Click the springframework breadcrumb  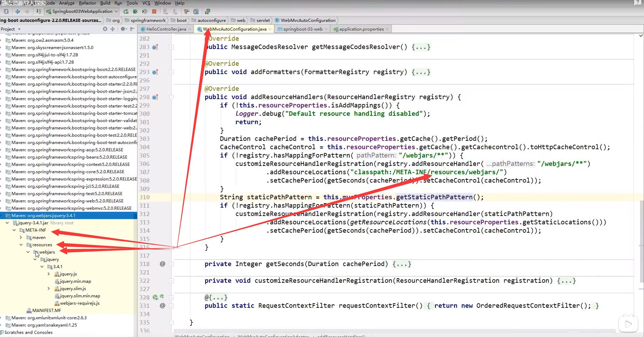145,21
